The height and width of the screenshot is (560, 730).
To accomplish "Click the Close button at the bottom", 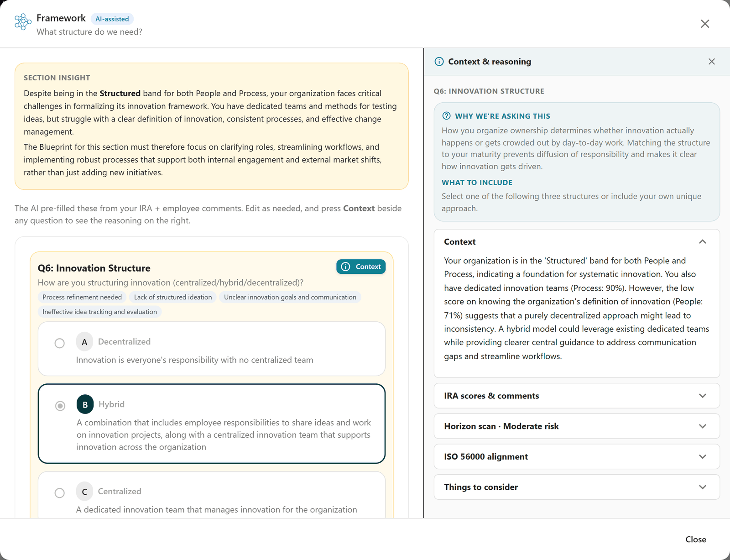I will [696, 539].
